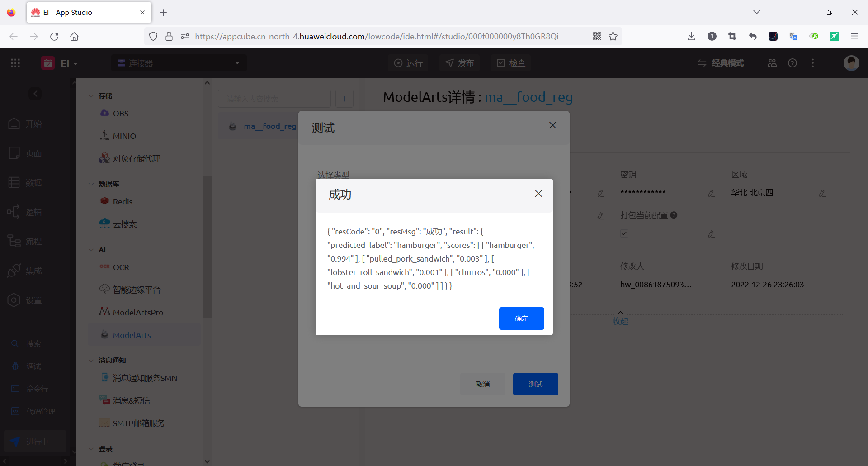The height and width of the screenshot is (466, 868).
Task: Go to 流程 in the sidebar
Action: pos(25,242)
